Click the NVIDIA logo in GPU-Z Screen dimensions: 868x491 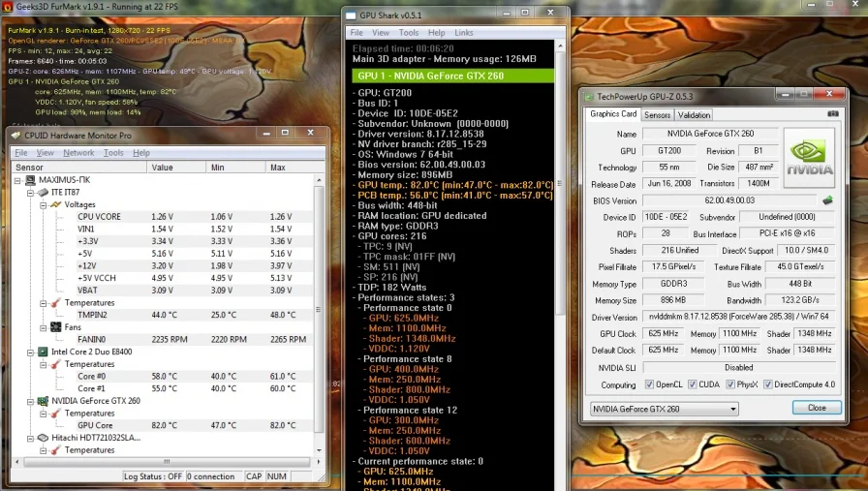point(810,159)
